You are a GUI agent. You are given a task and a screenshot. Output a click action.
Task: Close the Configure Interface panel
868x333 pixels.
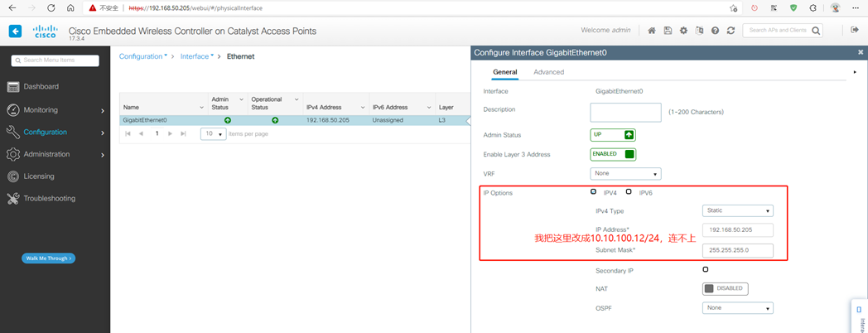coord(861,52)
